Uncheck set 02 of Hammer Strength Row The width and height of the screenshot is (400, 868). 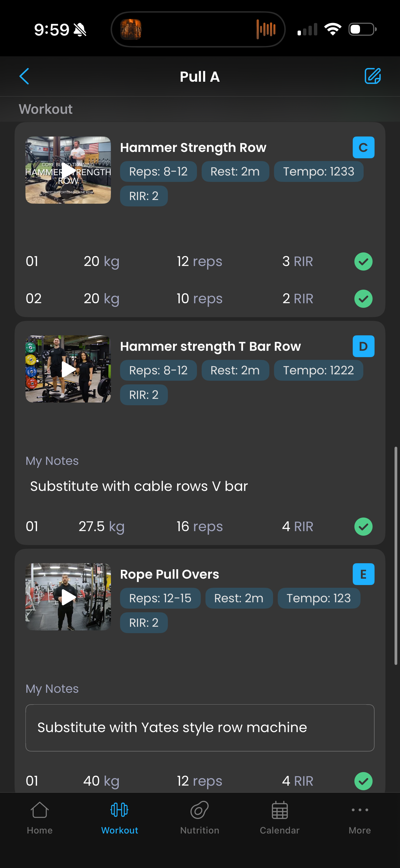pos(363,299)
